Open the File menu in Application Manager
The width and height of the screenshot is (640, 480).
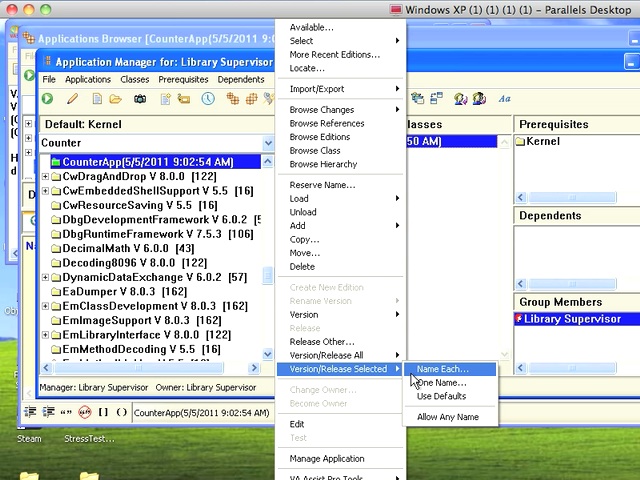click(49, 80)
